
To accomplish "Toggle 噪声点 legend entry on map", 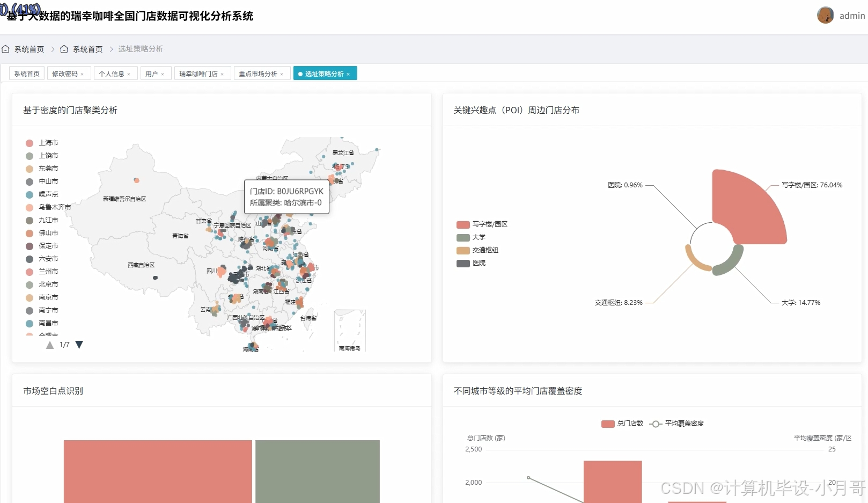I will 42,194.
